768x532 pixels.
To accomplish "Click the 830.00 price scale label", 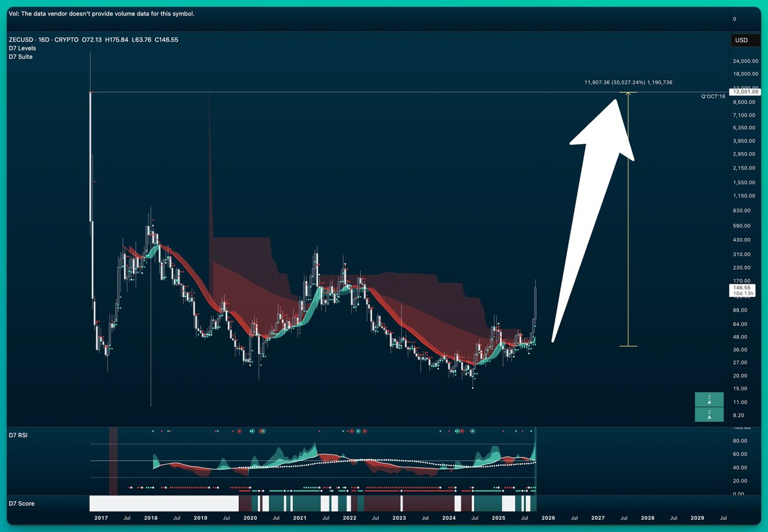I will (742, 211).
